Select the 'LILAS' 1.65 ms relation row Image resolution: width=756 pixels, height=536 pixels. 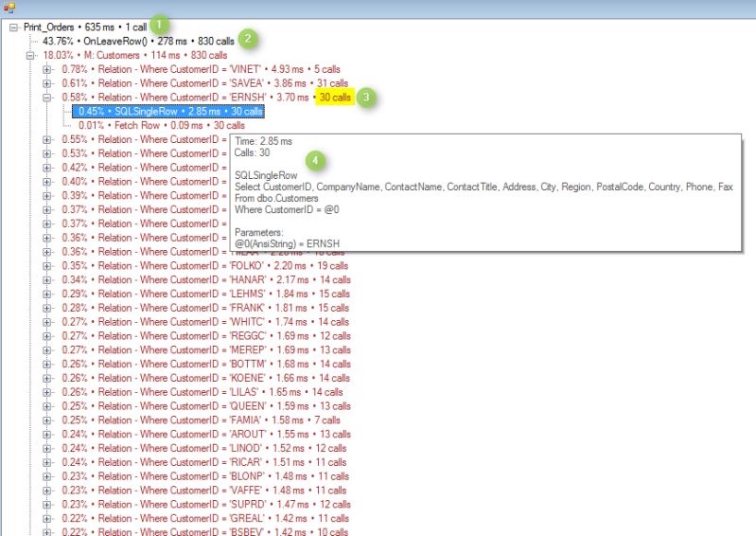coord(202,392)
